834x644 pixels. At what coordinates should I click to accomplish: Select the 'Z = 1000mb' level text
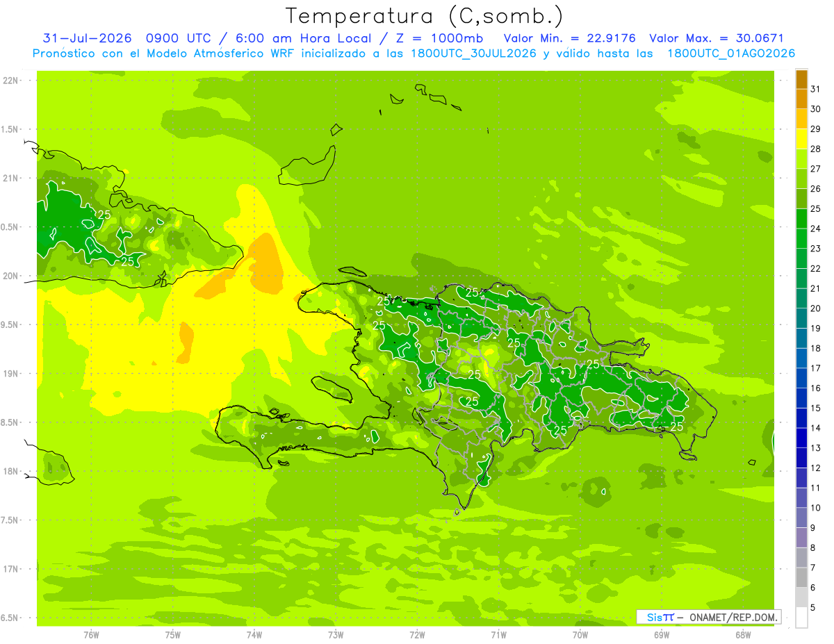[x=437, y=38]
